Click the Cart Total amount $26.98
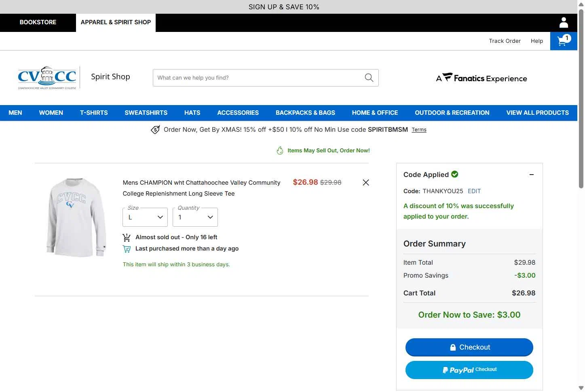Viewport: 585px width, 392px height. pos(524,293)
